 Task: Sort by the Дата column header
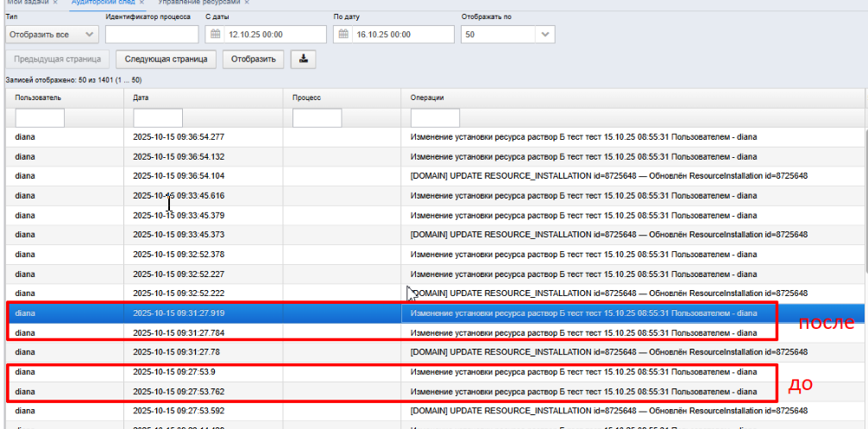(x=203, y=98)
